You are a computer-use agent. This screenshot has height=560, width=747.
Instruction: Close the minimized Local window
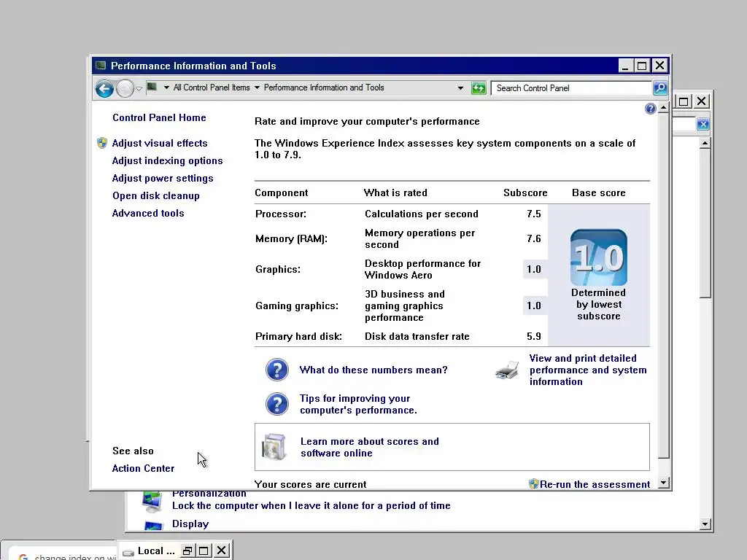click(221, 551)
